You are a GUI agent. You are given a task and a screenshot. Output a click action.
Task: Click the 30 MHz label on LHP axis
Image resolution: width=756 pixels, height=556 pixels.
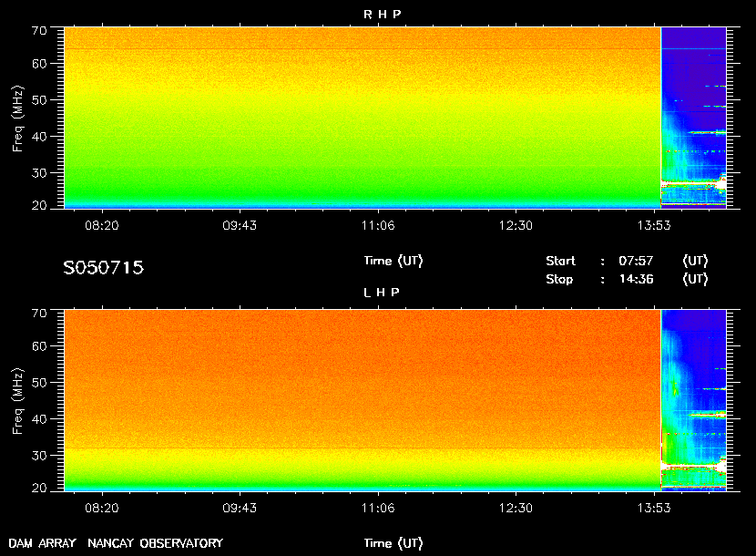pos(39,455)
